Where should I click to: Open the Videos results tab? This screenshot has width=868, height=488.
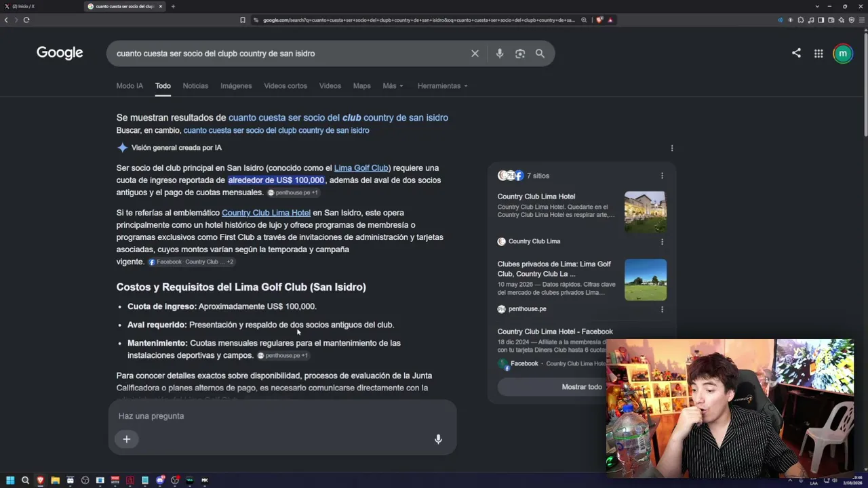pyautogui.click(x=330, y=86)
